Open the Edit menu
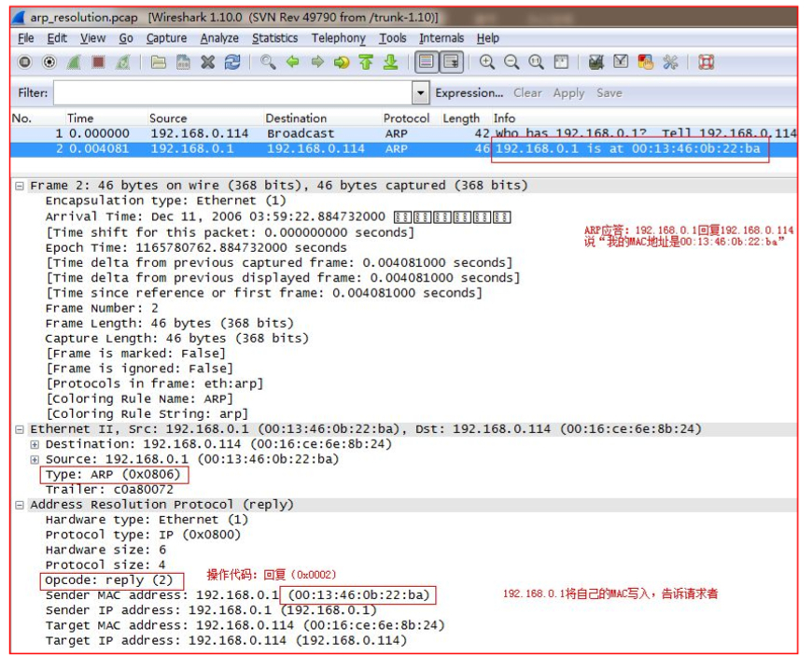 coord(57,38)
